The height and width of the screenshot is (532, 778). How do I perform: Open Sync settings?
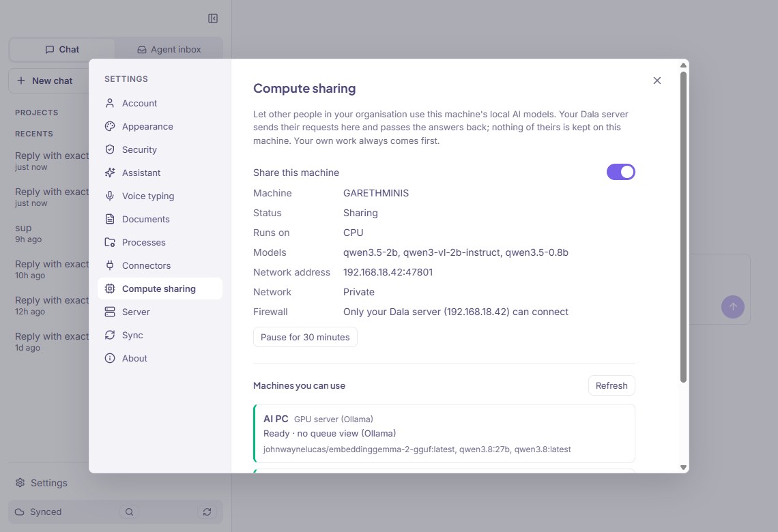pyautogui.click(x=160, y=335)
